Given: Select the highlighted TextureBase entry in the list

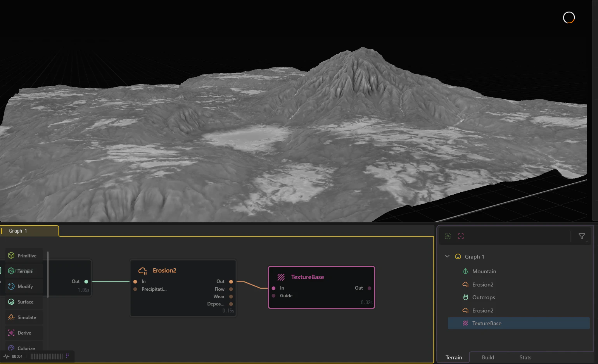Looking at the screenshot, I should point(519,323).
